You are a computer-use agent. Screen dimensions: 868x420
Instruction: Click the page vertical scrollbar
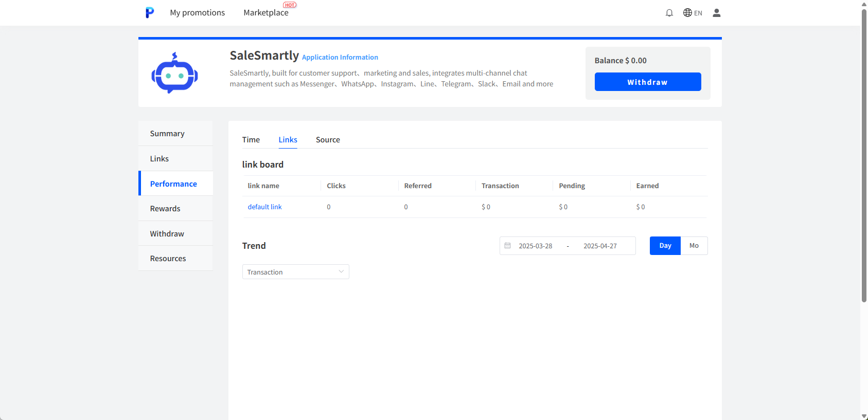tap(864, 154)
